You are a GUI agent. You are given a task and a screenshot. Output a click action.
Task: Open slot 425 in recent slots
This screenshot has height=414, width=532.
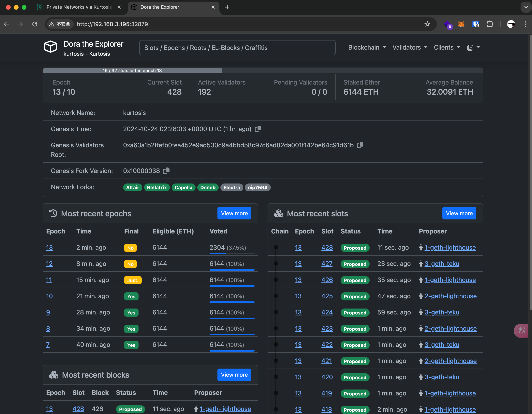click(327, 296)
